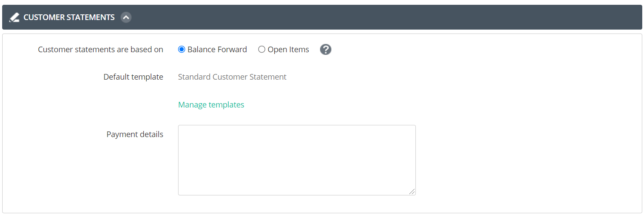Viewport: 644px width, 215px height.
Task: Click the CUSTOMER STATEMENTS header title
Action: (69, 17)
